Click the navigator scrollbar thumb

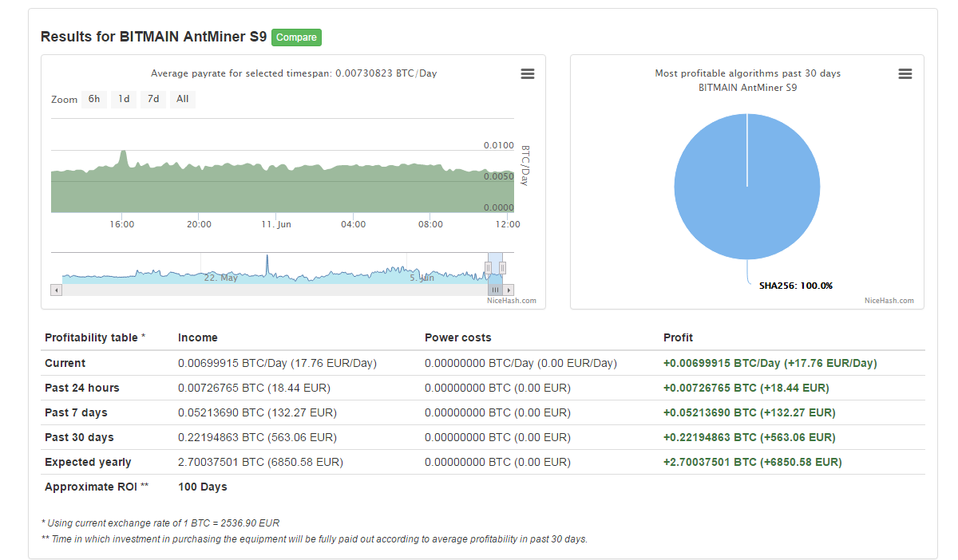click(495, 290)
